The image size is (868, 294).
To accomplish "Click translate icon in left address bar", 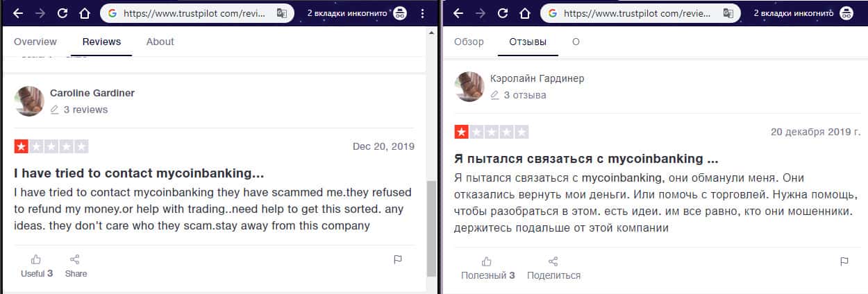I will [281, 13].
